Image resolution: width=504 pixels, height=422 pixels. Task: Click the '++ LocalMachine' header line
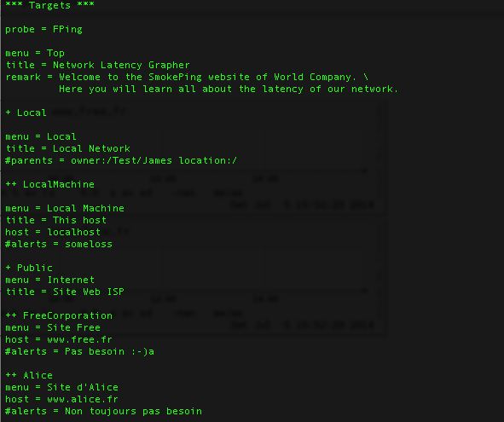click(x=49, y=184)
